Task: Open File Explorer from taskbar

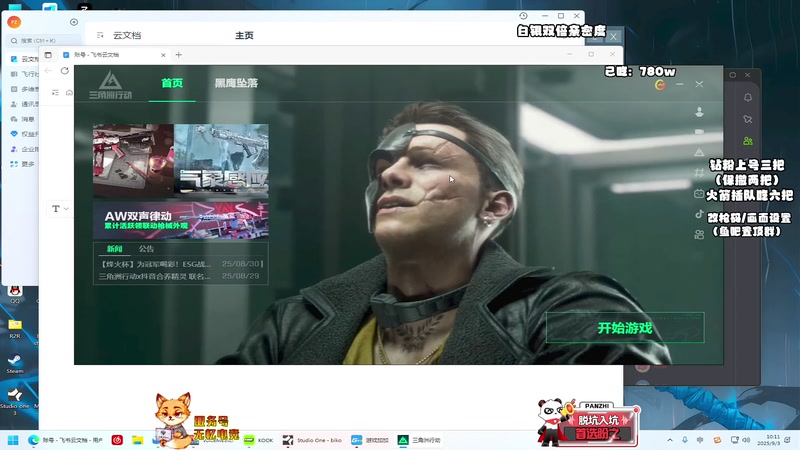Action: pyautogui.click(x=138, y=440)
